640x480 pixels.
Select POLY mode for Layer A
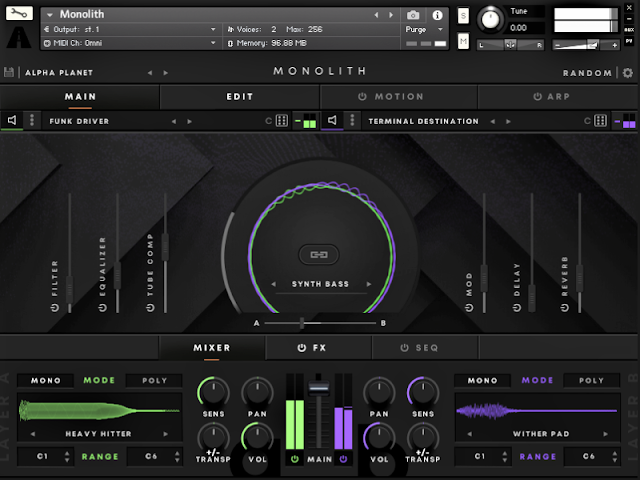click(x=154, y=380)
